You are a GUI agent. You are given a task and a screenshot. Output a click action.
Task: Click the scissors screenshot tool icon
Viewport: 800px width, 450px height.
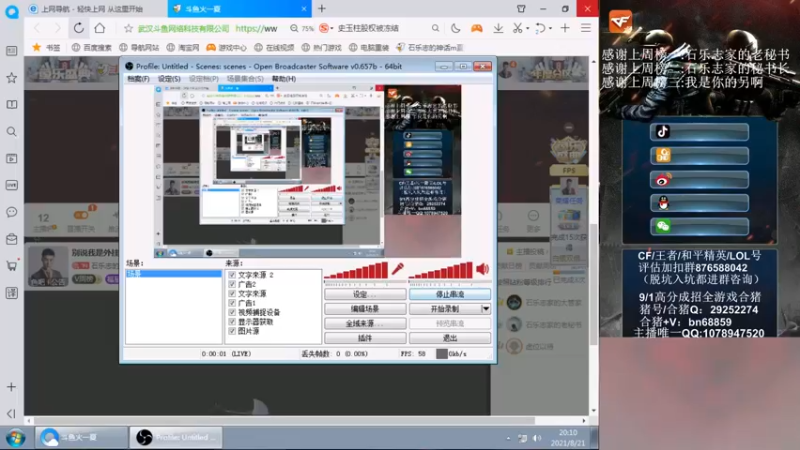click(x=517, y=29)
